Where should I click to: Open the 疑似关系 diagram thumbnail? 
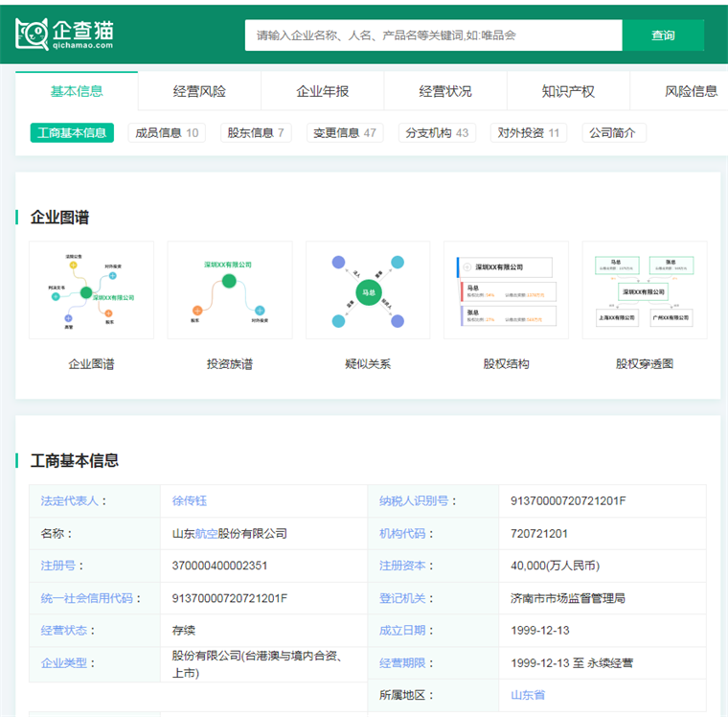point(368,289)
